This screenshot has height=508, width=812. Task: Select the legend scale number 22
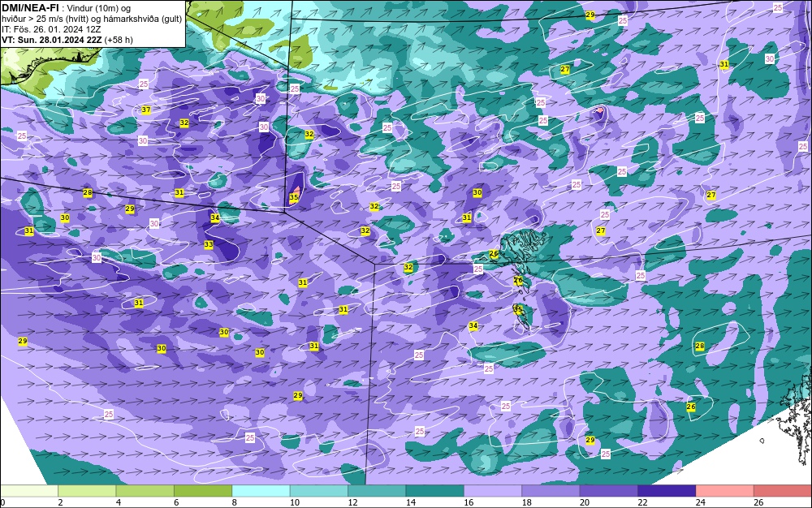(642, 502)
